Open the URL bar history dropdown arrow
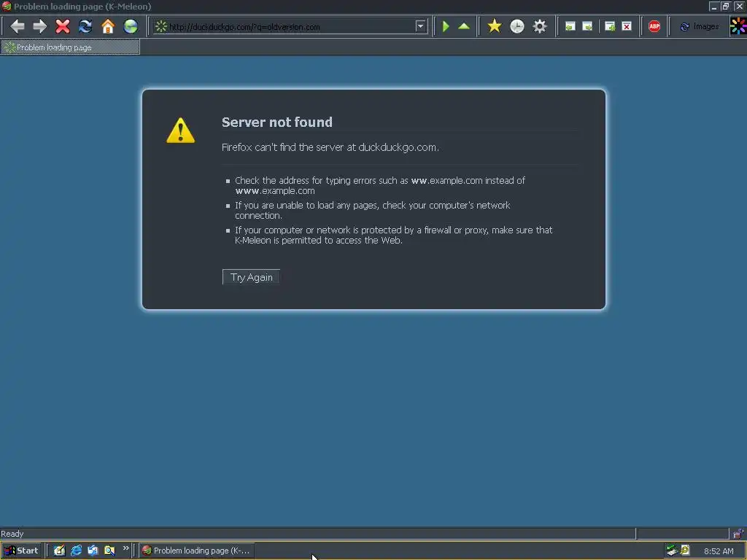747x560 pixels. (x=420, y=26)
